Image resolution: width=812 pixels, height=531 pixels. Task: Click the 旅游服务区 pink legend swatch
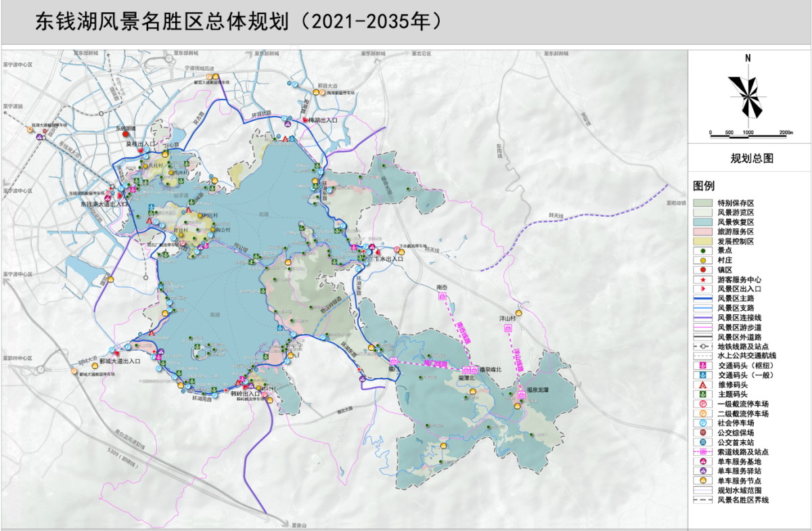(x=703, y=231)
